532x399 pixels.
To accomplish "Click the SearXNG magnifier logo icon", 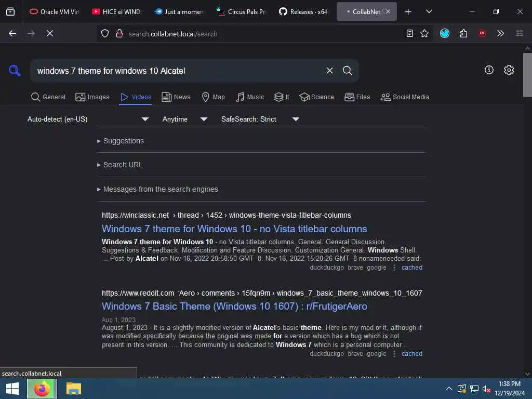I will (x=15, y=71).
